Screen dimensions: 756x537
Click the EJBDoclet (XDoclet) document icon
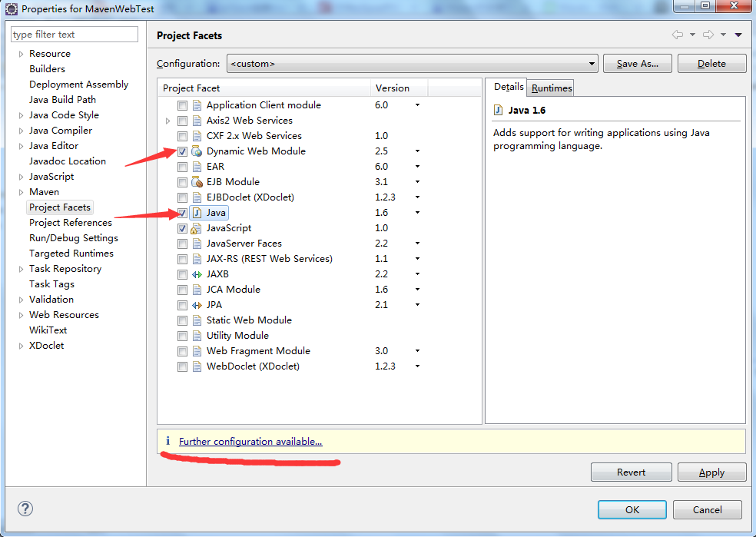pos(197,197)
